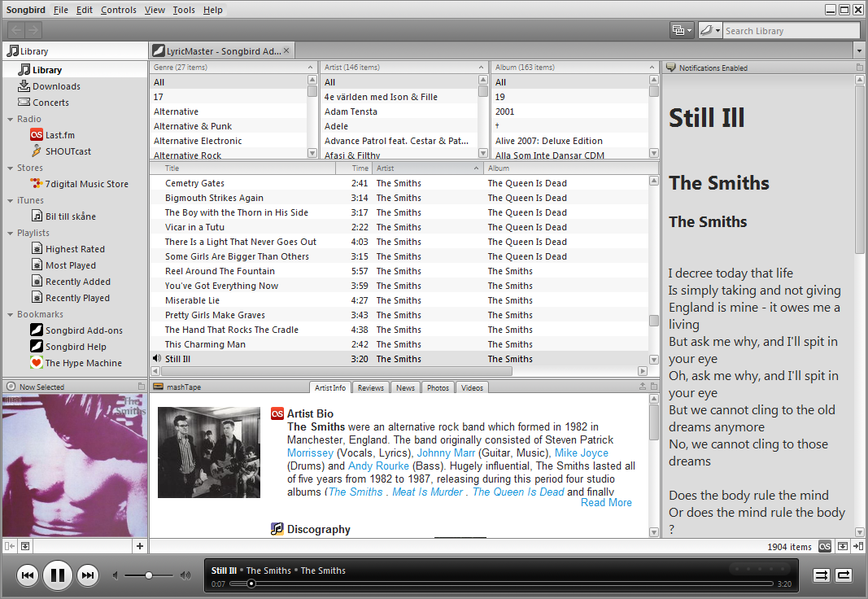Click the Now Selected pane header icon
This screenshot has height=599, width=868.
point(11,387)
